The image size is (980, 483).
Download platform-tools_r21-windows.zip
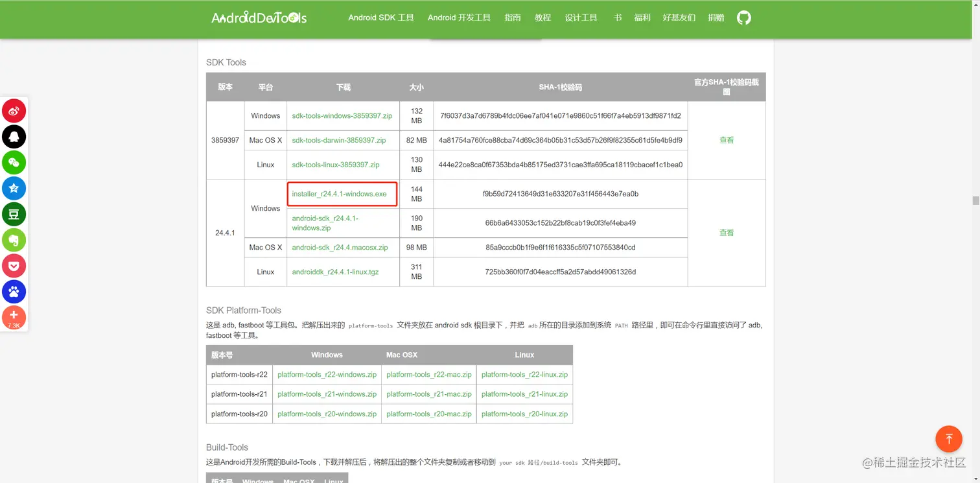point(327,394)
